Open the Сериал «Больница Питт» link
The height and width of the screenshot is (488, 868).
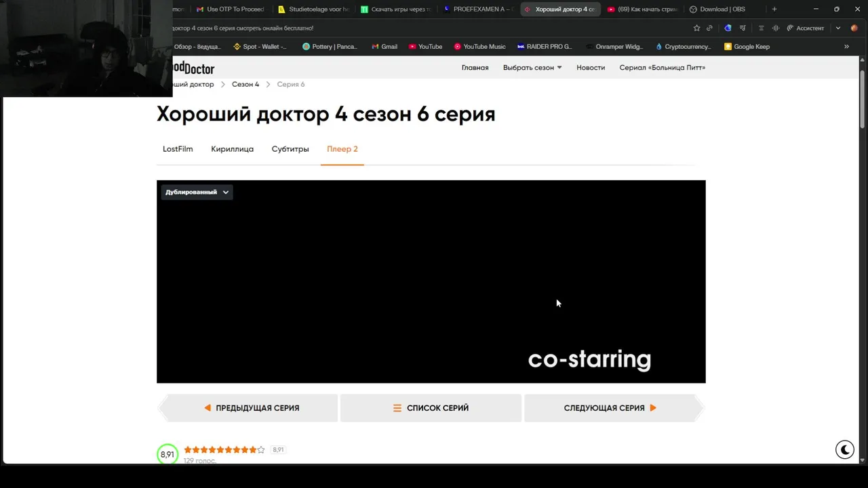point(662,68)
